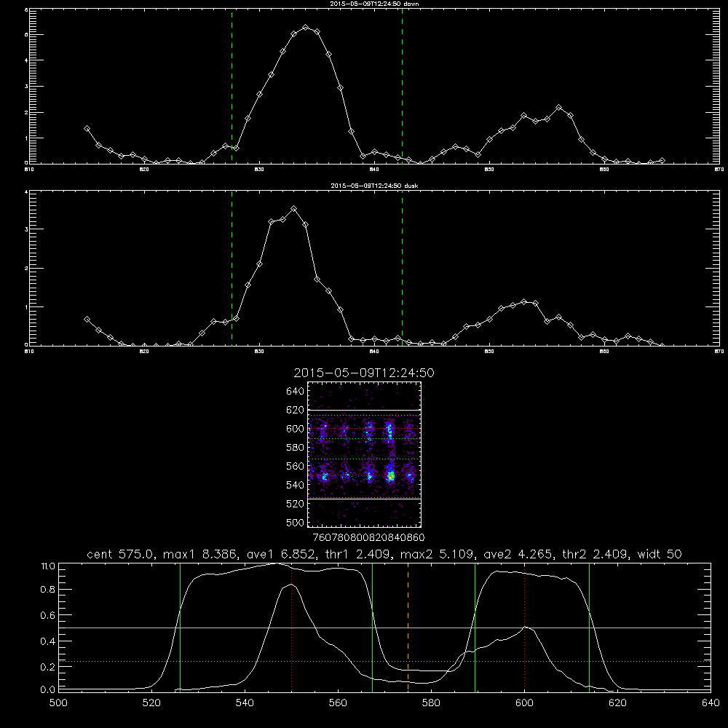Click the '0.8' label on the bottom plot y-axis
This screenshot has width=728, height=728.
(x=48, y=590)
